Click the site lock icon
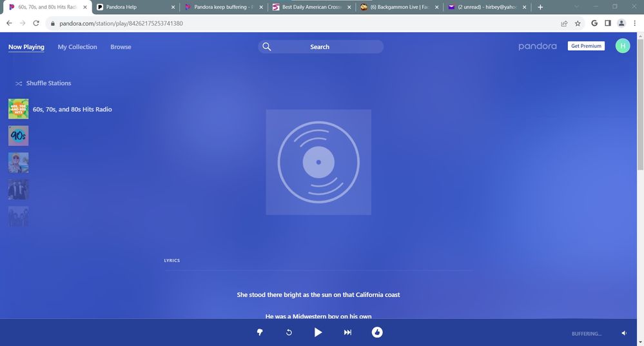Image resolution: width=644 pixels, height=346 pixels. 53,23
